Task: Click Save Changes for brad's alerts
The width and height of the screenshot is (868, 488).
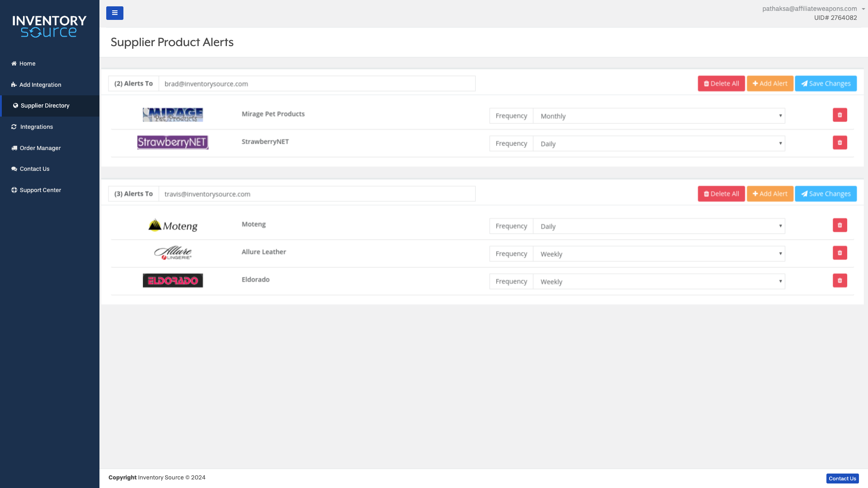Action: (x=826, y=83)
